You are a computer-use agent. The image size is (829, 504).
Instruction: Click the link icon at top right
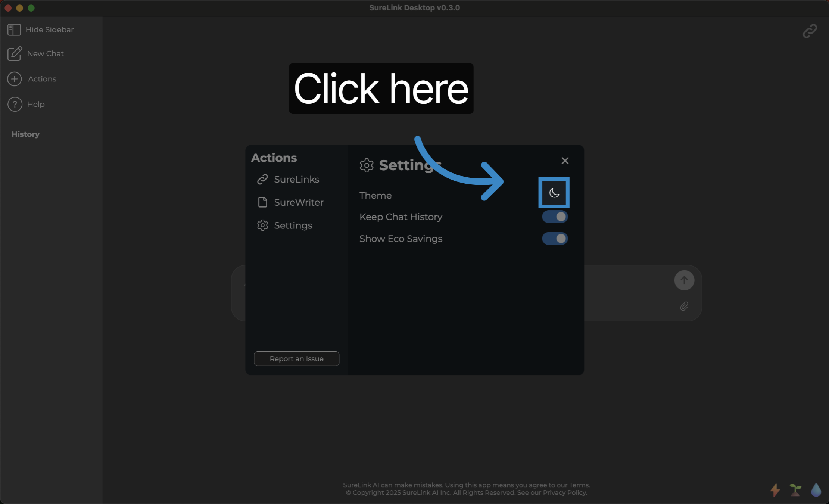[810, 31]
